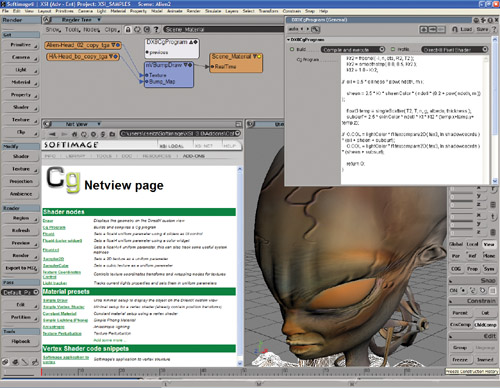The height and width of the screenshot is (388, 500).
Task: Open the Direct3D Pixel Shader profile dropdown
Action: point(455,50)
